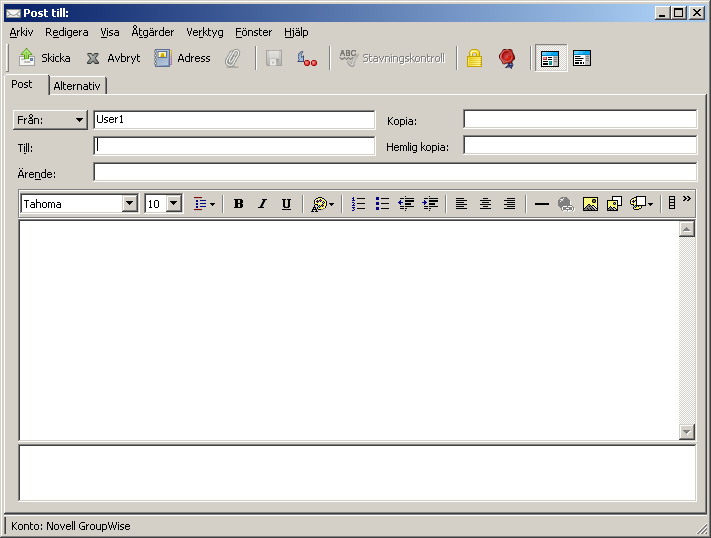Open the Redigera menu
Image resolution: width=711 pixels, height=538 pixels.
point(67,32)
